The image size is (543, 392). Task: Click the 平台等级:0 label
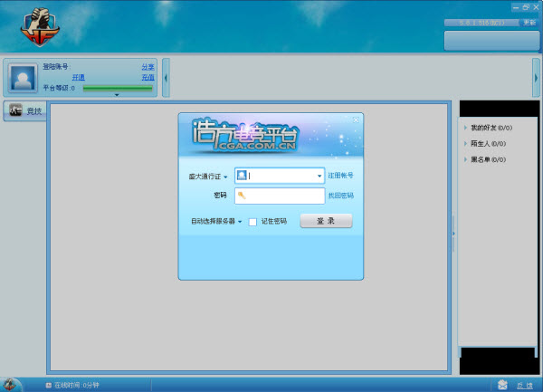59,88
